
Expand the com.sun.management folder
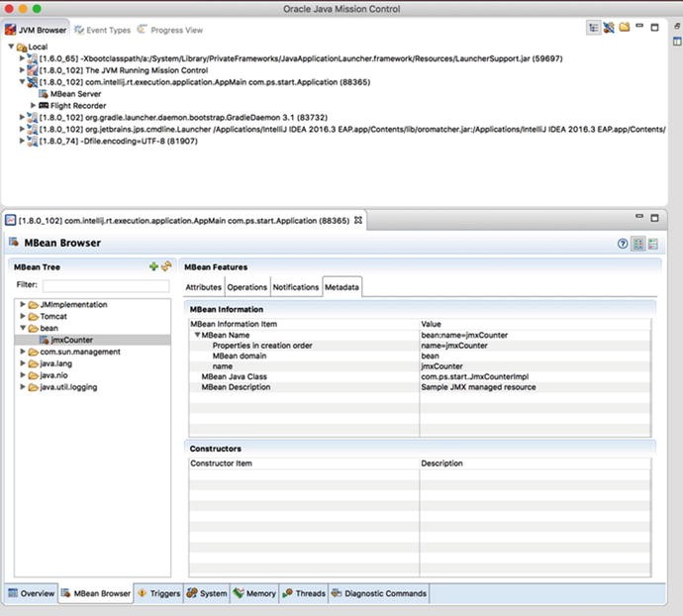coord(22,352)
